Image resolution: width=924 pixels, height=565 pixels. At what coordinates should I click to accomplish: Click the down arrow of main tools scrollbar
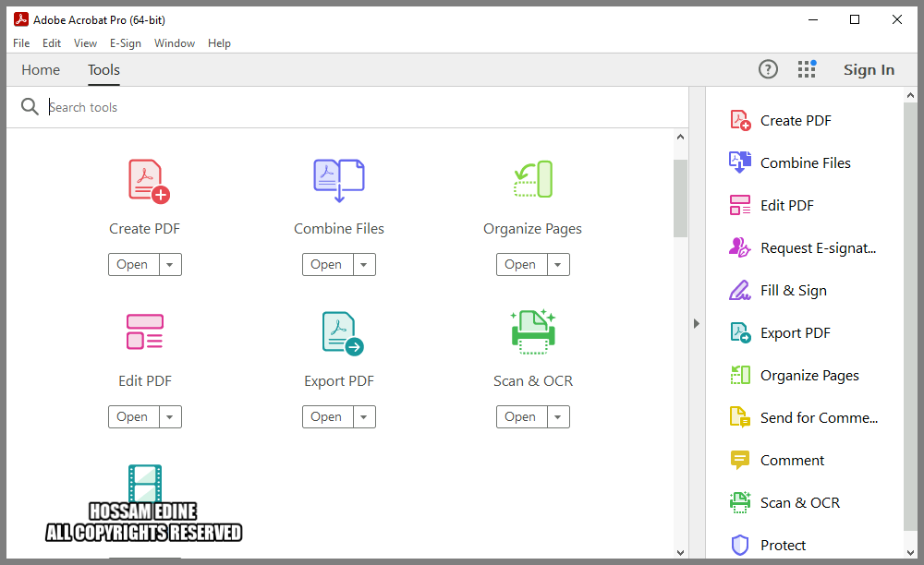pyautogui.click(x=681, y=553)
